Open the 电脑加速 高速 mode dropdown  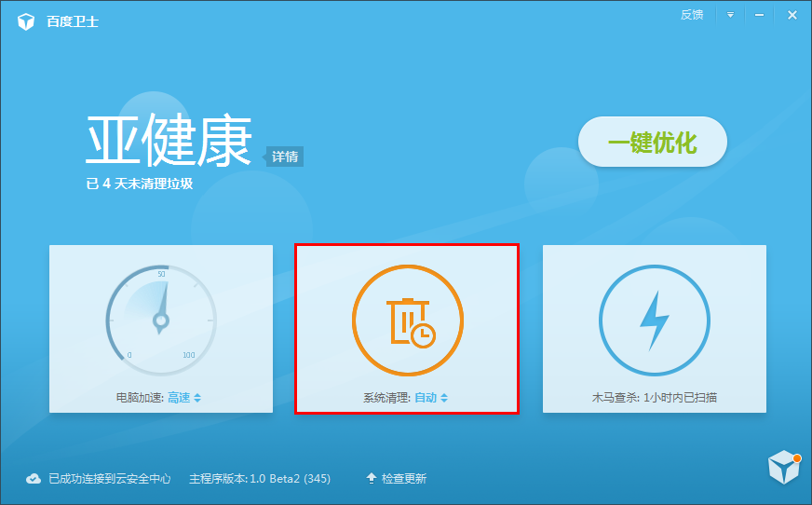pyautogui.click(x=184, y=398)
